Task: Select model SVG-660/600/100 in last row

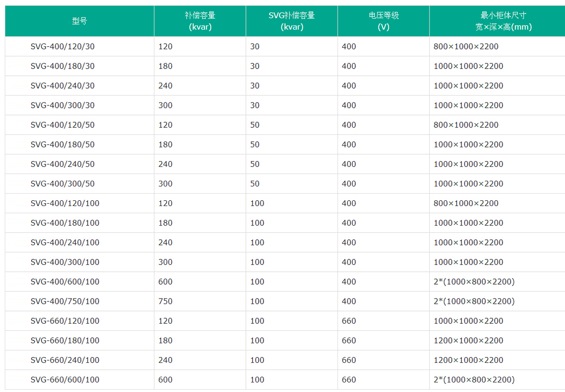Action: point(65,380)
